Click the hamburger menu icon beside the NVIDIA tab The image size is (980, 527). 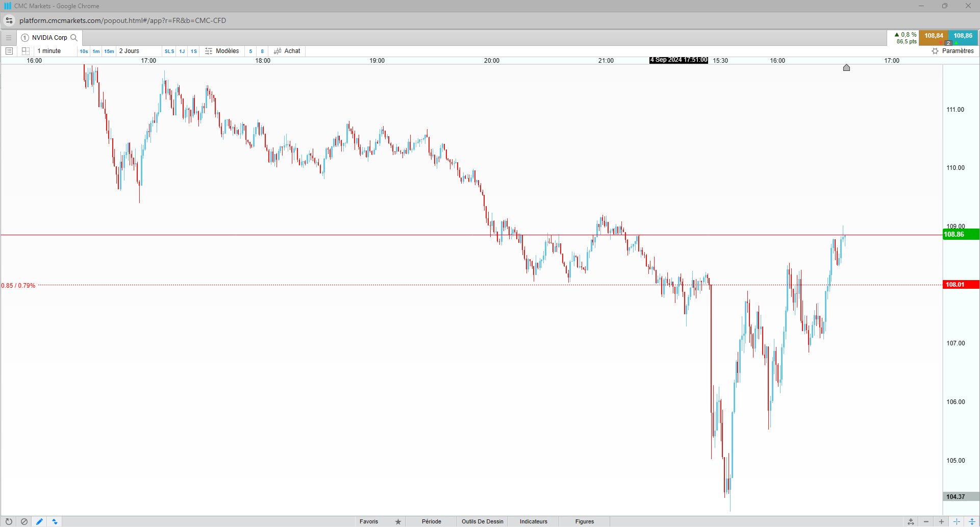coord(9,38)
